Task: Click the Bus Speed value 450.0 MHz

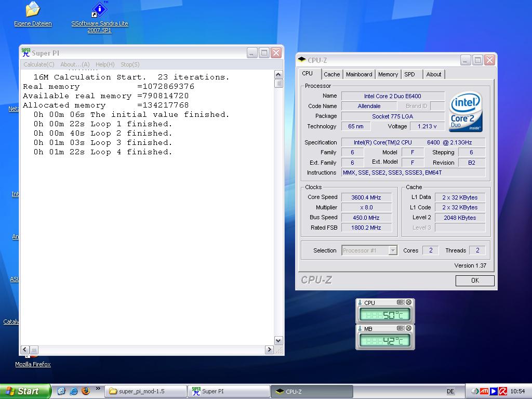Action: tap(366, 218)
